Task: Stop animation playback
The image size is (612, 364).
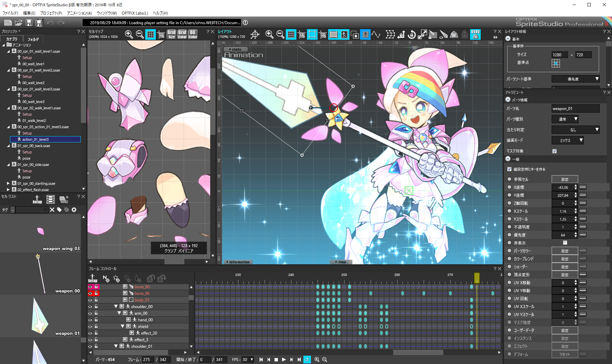Action: [276, 359]
